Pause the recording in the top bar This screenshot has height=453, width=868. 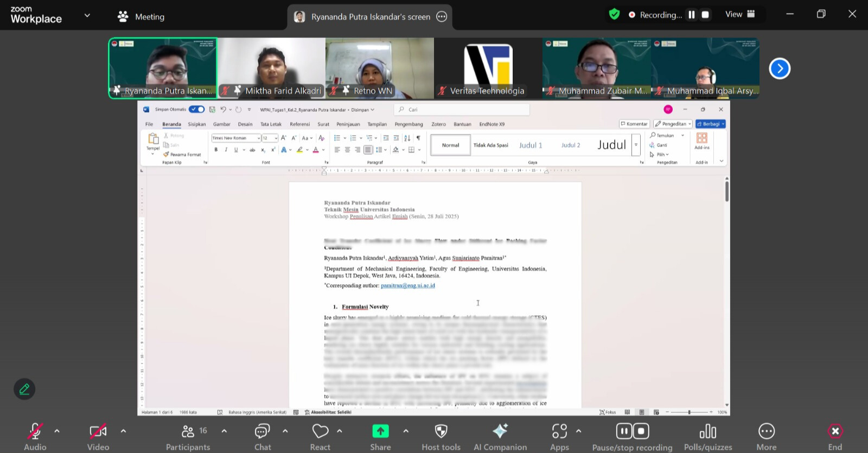(692, 15)
